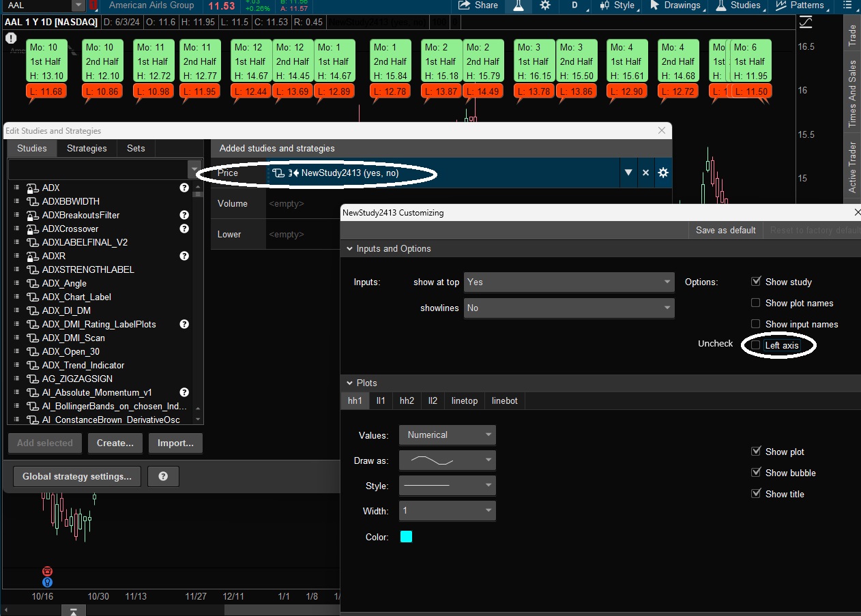Select ADX_Trend_Indicator in studies list
861x616 pixels.
83,365
